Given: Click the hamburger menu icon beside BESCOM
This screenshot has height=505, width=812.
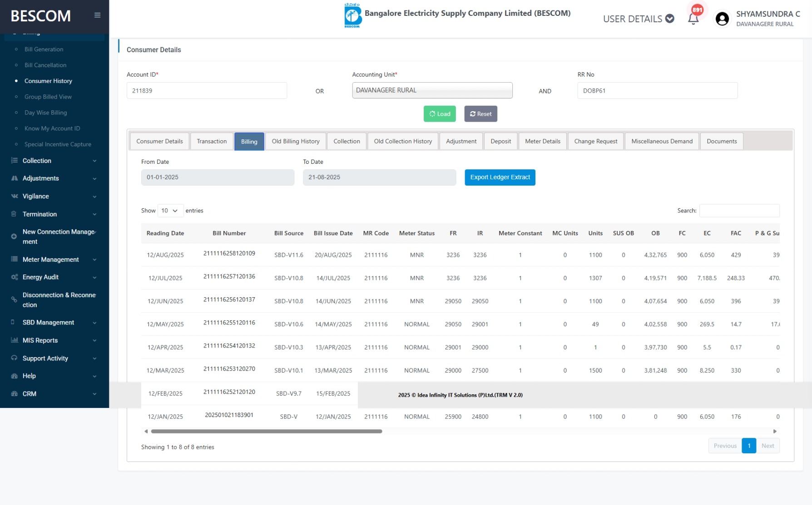Looking at the screenshot, I should 97,15.
